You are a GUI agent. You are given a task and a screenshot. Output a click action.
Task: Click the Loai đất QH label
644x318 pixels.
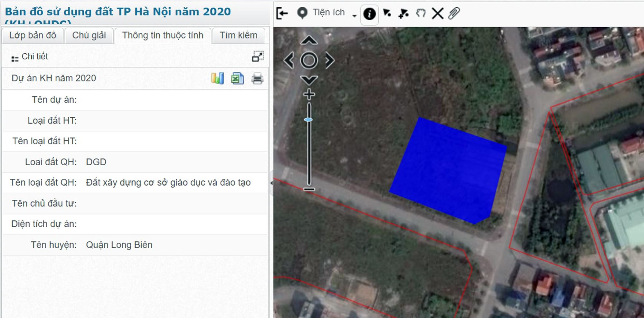51,162
